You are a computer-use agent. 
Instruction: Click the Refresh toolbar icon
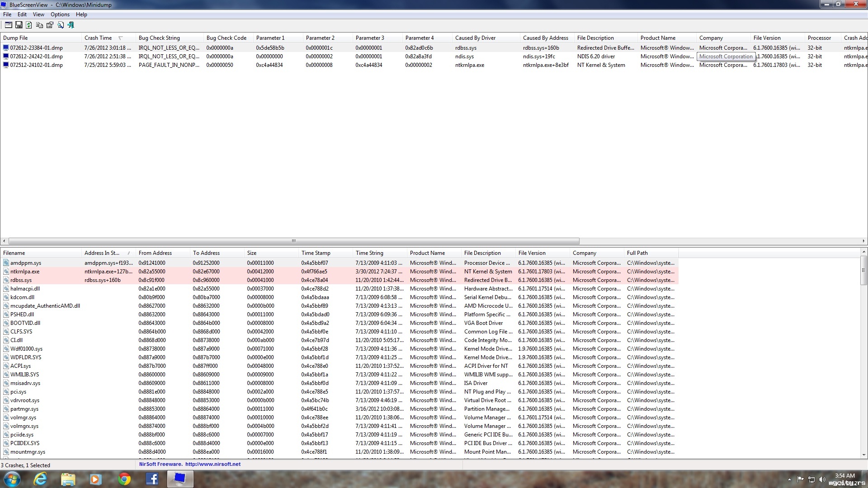(29, 25)
